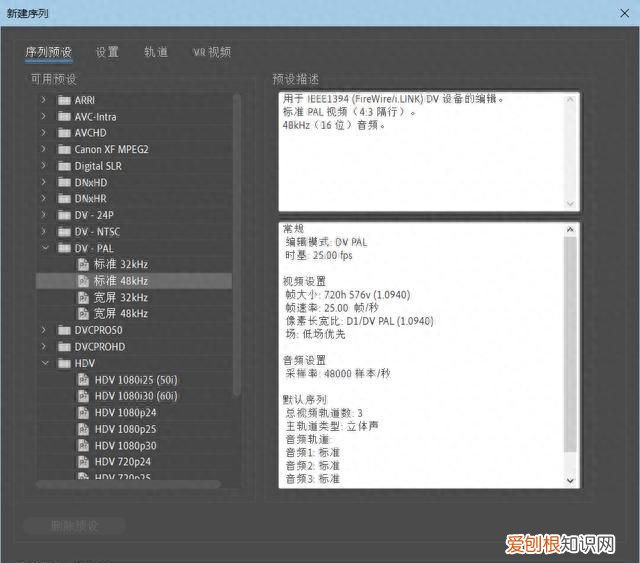Expand the ARRI preset folder
This screenshot has width=640, height=563.
click(44, 100)
